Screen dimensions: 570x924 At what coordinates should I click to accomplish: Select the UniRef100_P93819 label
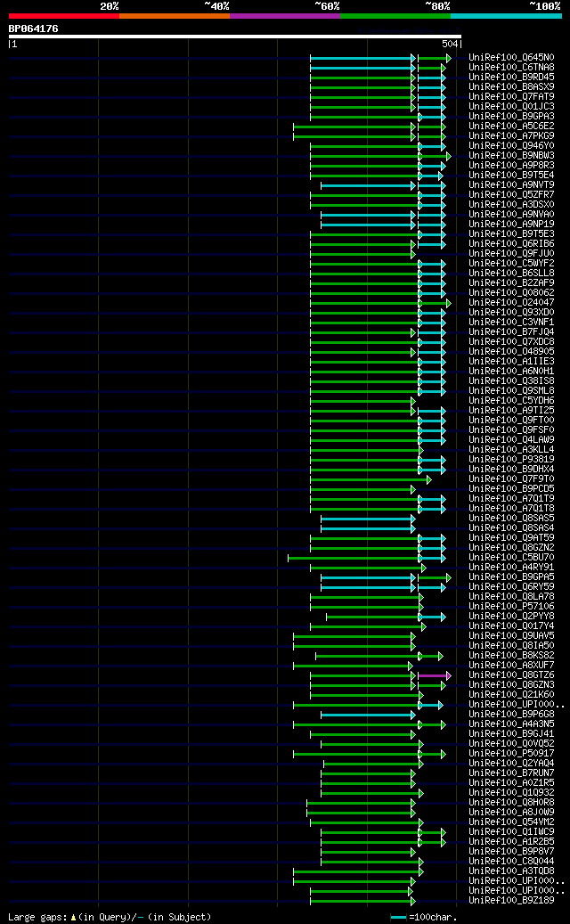[511, 459]
